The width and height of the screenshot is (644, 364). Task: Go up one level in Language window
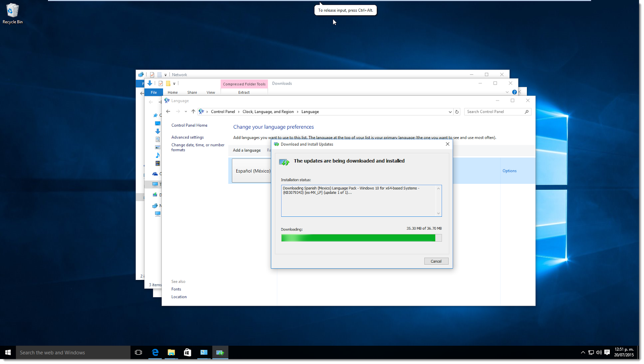click(x=193, y=111)
